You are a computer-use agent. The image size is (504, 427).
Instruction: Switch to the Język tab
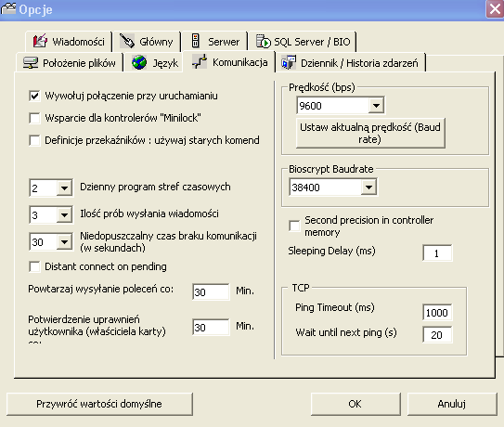[153, 63]
